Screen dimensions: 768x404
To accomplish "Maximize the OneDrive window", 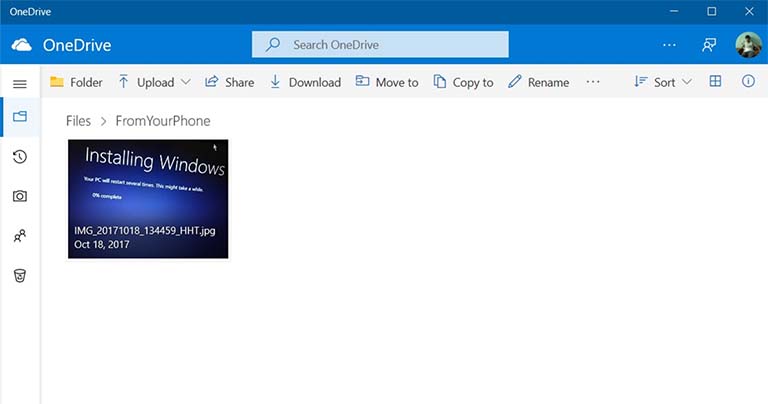I will (712, 11).
